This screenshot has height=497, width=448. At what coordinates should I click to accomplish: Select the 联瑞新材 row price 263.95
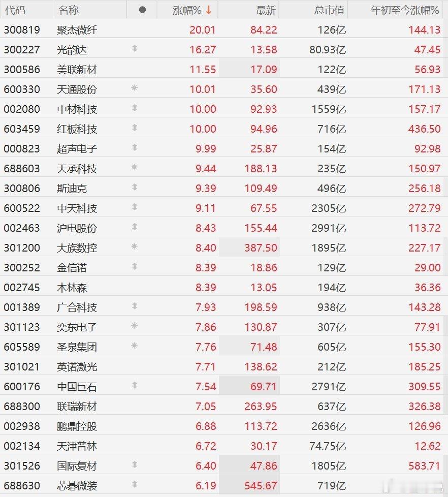261,407
